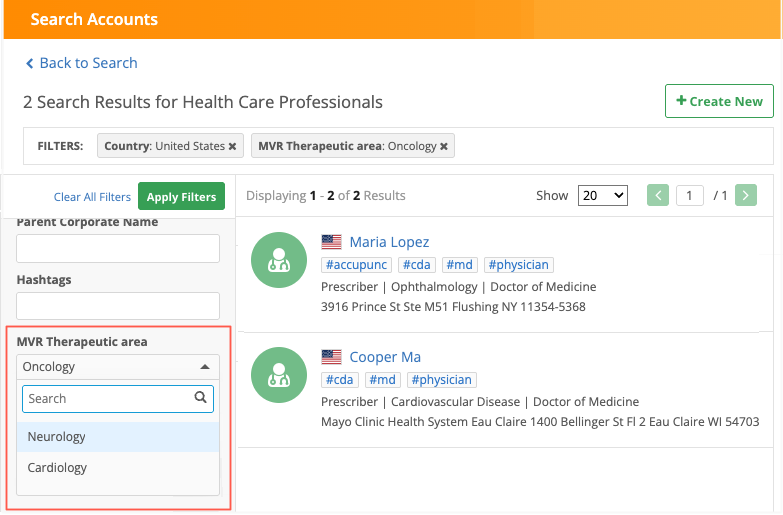Click the search magnifier icon in dropdown

[x=201, y=398]
